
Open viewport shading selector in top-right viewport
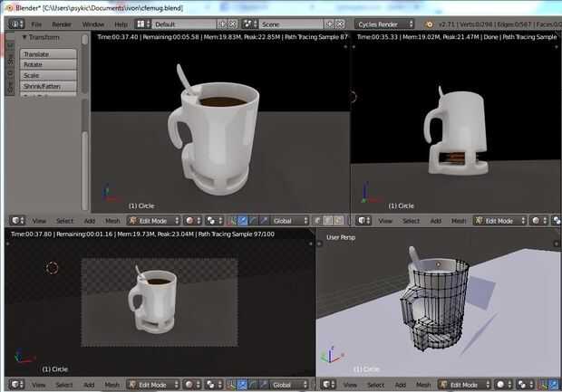539,221
